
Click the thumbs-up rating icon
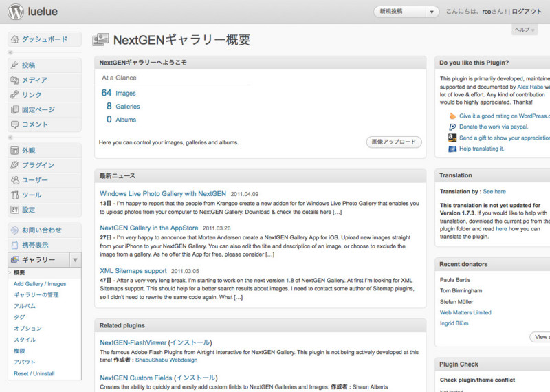[452, 116]
